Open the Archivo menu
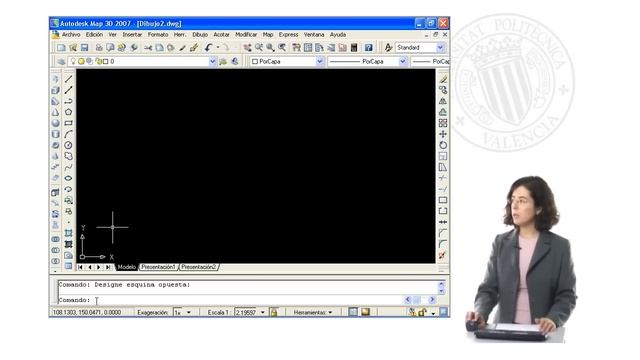This screenshot has width=640, height=360. (71, 35)
